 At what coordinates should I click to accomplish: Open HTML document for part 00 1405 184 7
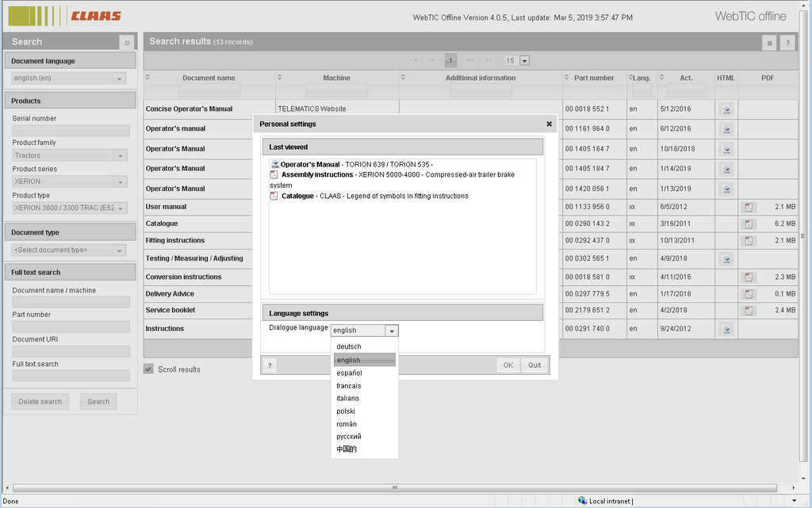726,169
